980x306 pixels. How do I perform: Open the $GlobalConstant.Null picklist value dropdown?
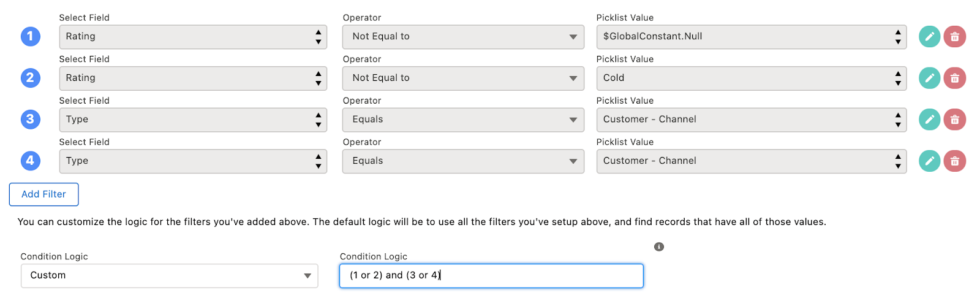(x=751, y=37)
